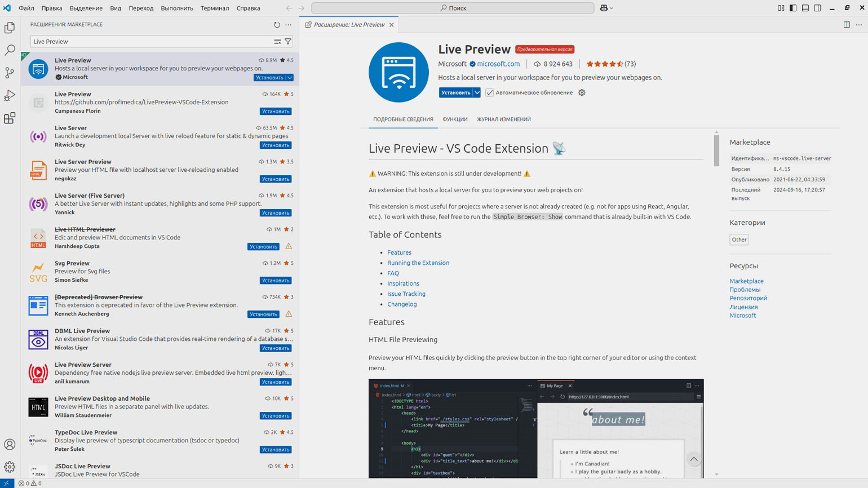Click the README vertical scrollbar
Screen dimensions: 868x488
click(x=716, y=151)
